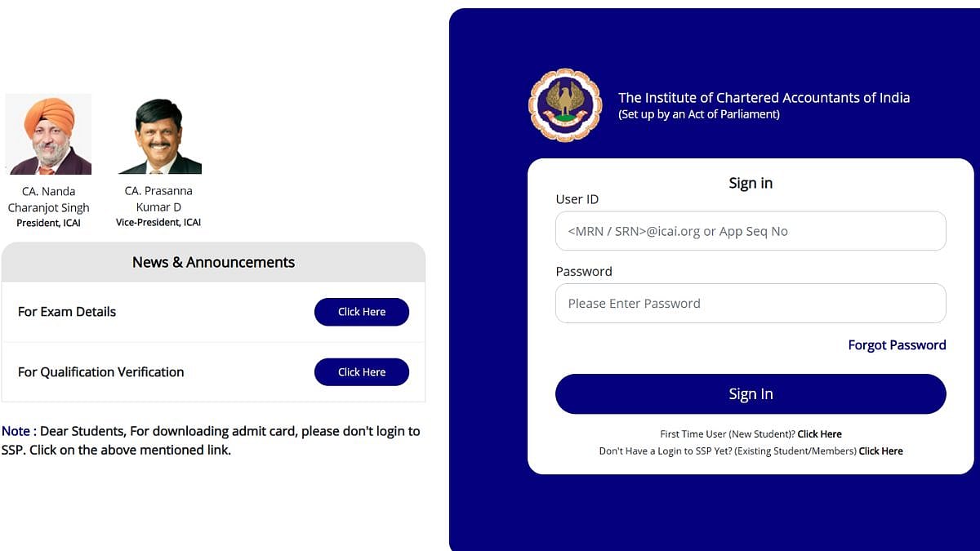Click inside the Password field

click(x=750, y=303)
